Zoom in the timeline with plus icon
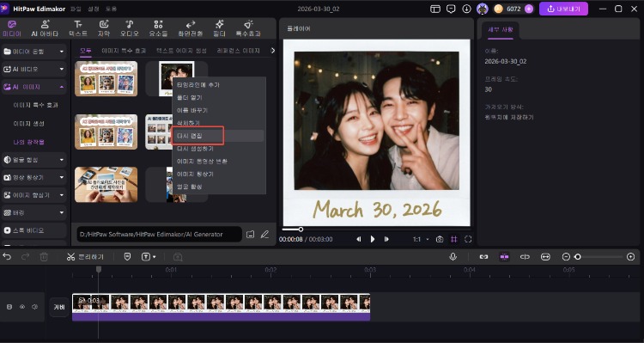Screen dimensions: 644x343 [x=631, y=257]
